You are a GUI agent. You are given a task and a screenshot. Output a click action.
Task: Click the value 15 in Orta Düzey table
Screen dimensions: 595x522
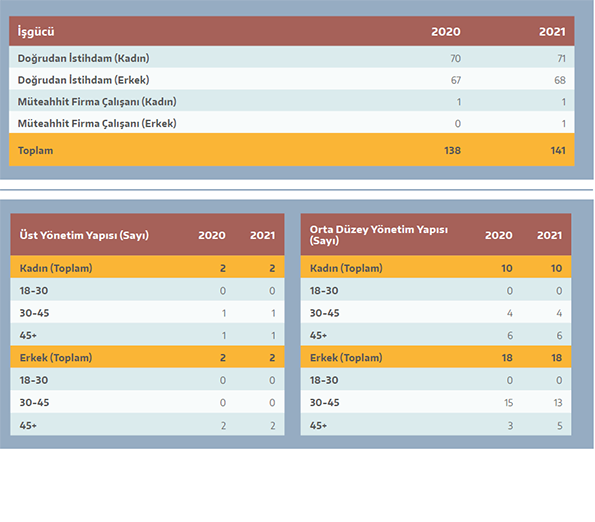[508, 403]
